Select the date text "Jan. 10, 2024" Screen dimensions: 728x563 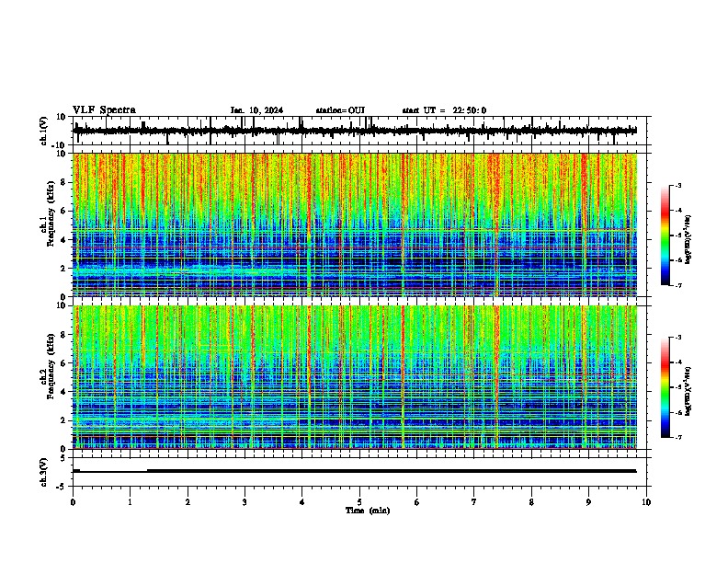(256, 110)
